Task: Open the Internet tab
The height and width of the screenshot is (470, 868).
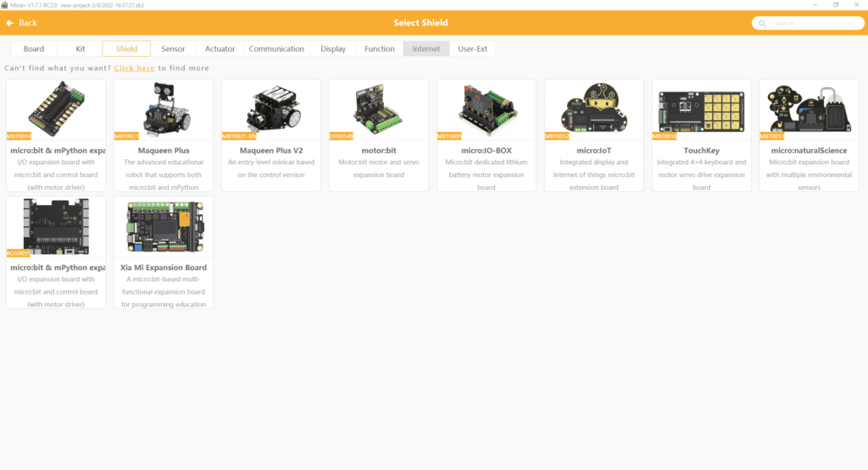Action: pos(426,48)
